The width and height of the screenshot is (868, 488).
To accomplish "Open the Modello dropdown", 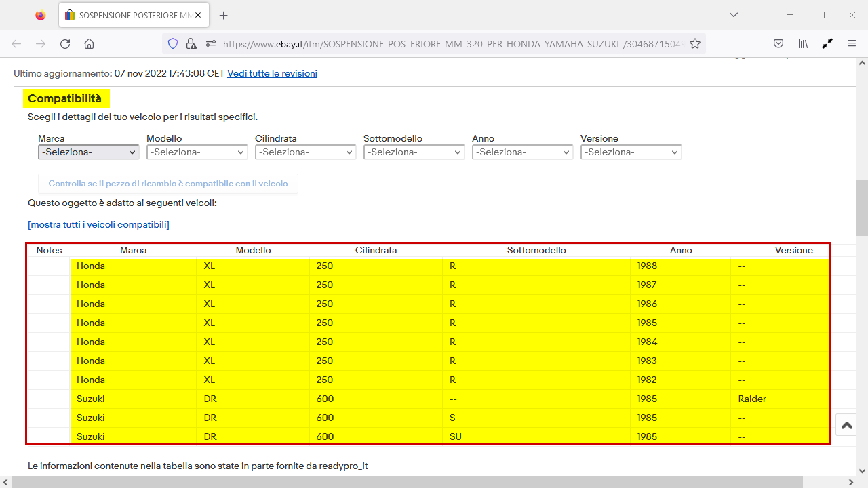I will [197, 152].
